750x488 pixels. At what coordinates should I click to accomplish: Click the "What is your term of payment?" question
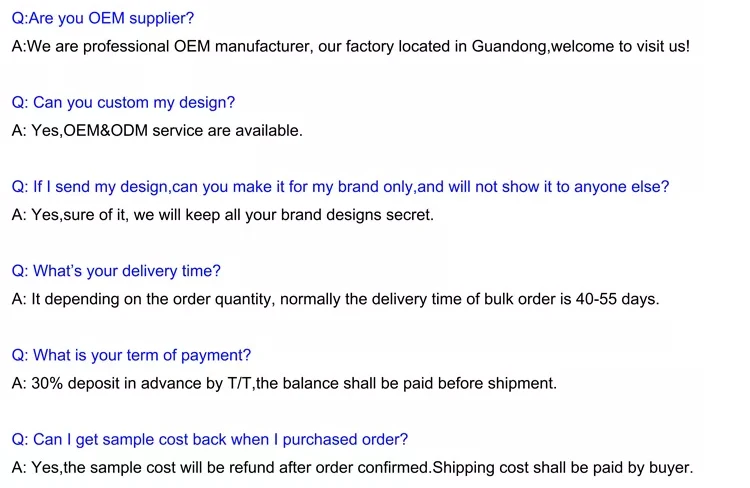[131, 355]
